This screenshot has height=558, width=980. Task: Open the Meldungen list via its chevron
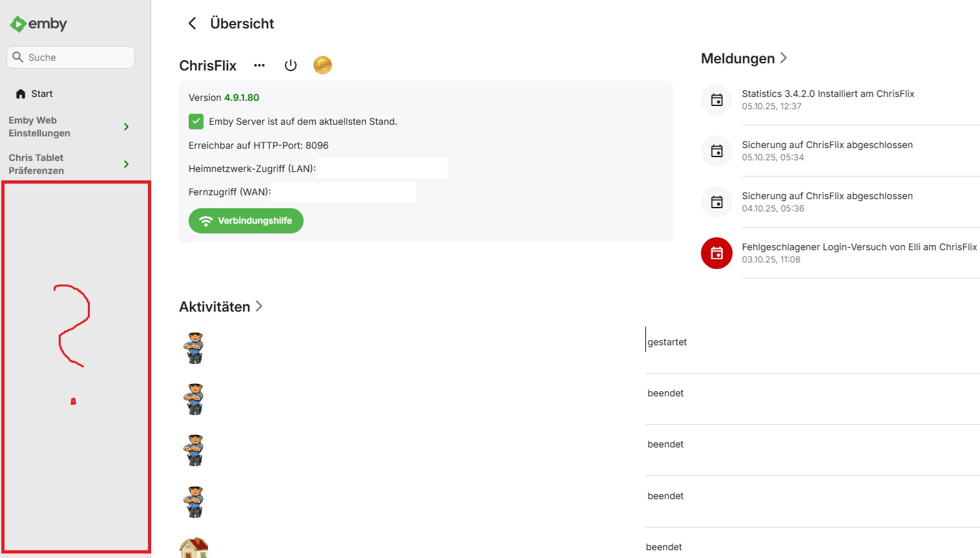[x=784, y=58]
